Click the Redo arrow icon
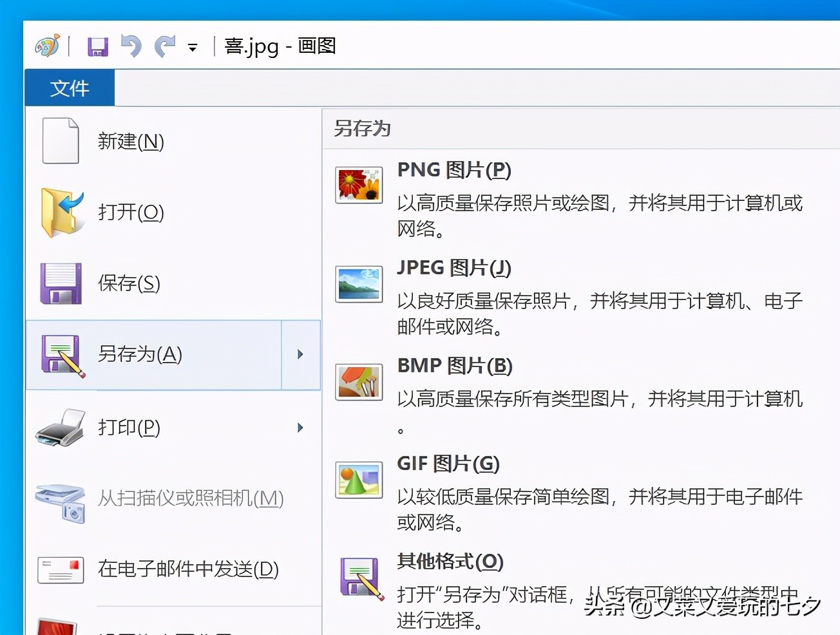This screenshot has width=840, height=635. (x=164, y=46)
